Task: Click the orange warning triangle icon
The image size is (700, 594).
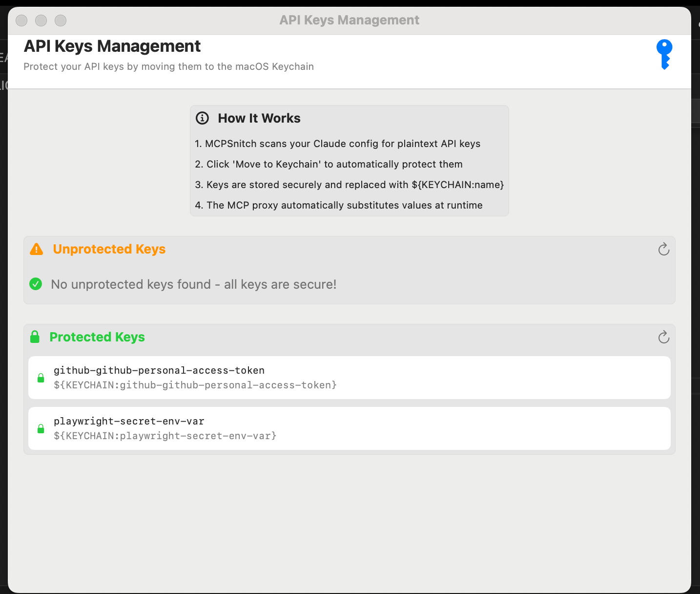Action: 37,249
